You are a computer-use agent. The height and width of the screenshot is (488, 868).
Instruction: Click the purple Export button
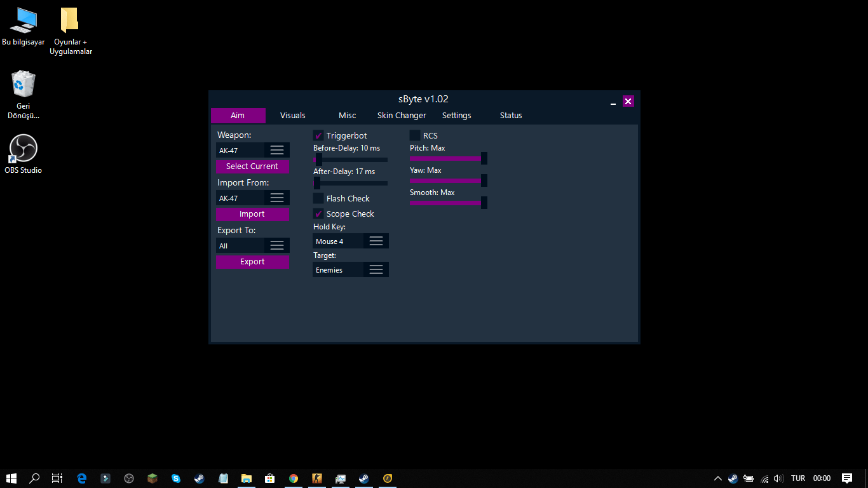coord(252,262)
